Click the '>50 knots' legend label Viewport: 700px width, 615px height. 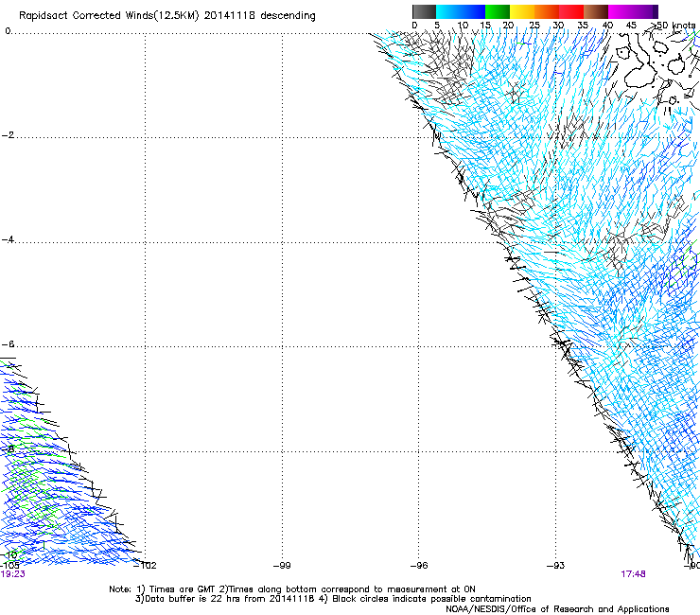tap(673, 26)
